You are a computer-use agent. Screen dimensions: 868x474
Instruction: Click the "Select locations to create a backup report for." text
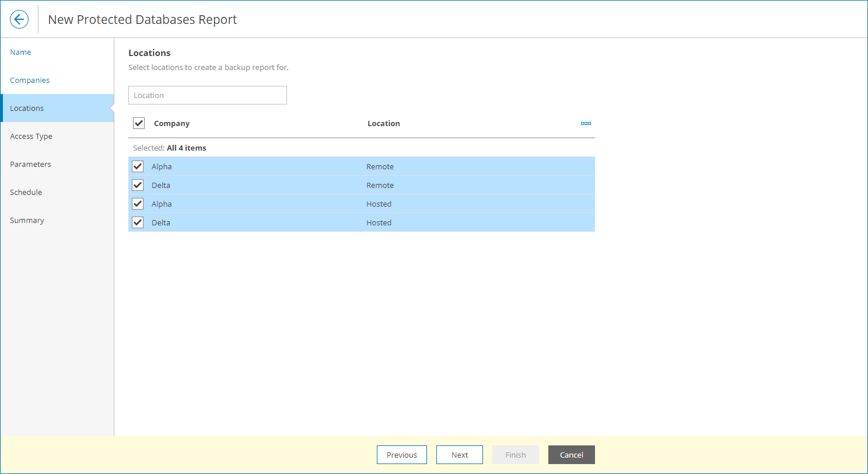(208, 67)
